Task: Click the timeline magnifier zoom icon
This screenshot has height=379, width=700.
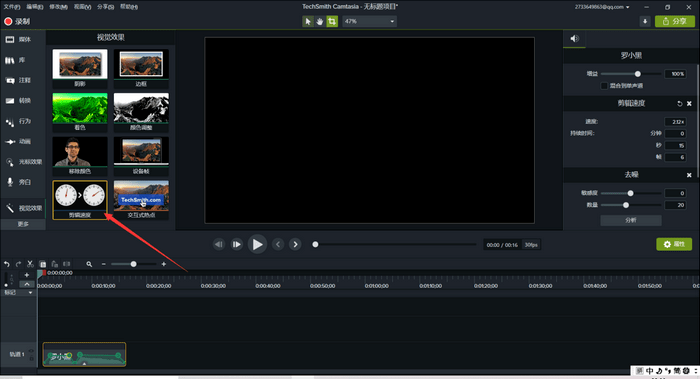Action: (x=89, y=264)
